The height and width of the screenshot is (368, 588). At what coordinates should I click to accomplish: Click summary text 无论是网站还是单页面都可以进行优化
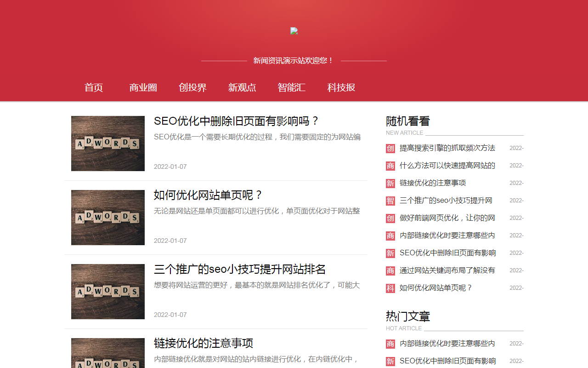(257, 211)
